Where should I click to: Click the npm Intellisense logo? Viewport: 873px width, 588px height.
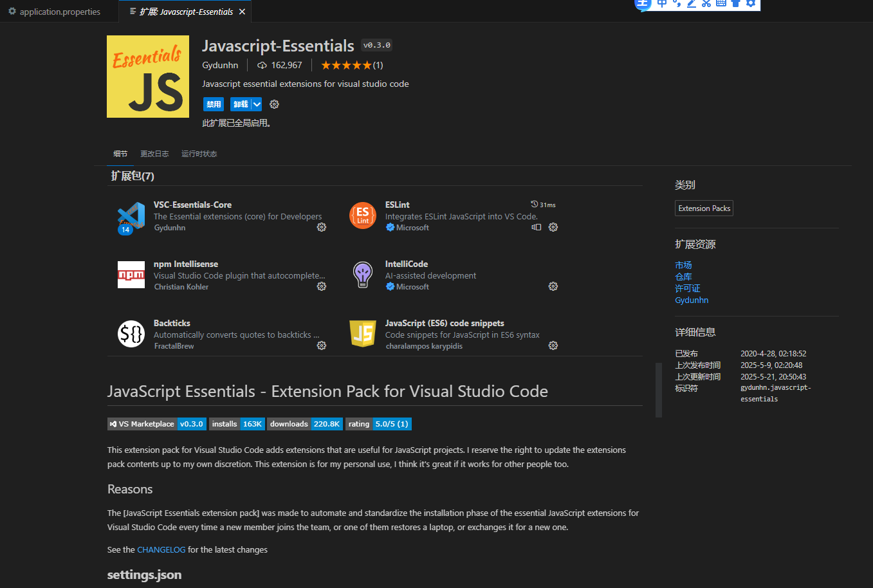(131, 275)
